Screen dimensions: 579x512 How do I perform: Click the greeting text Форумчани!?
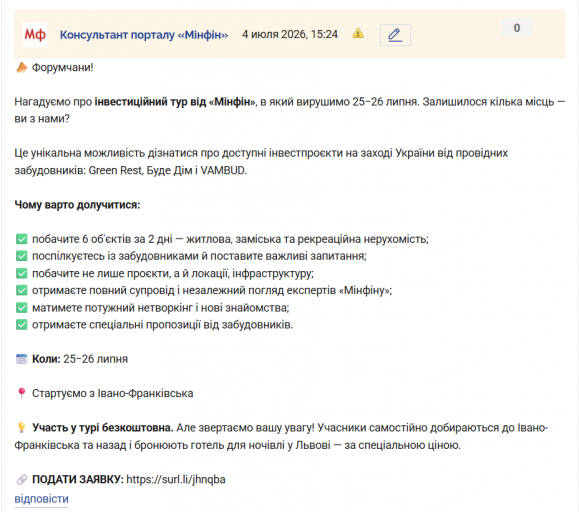[63, 68]
